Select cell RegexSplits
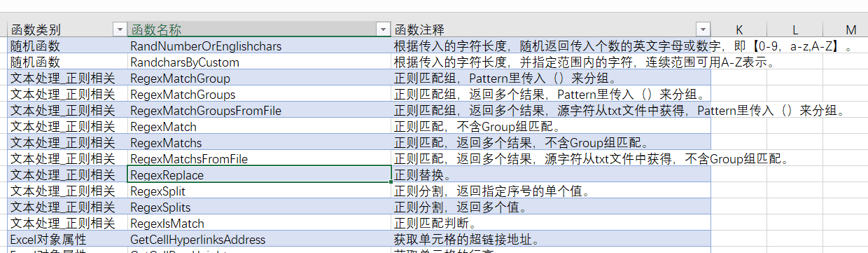 (x=259, y=207)
